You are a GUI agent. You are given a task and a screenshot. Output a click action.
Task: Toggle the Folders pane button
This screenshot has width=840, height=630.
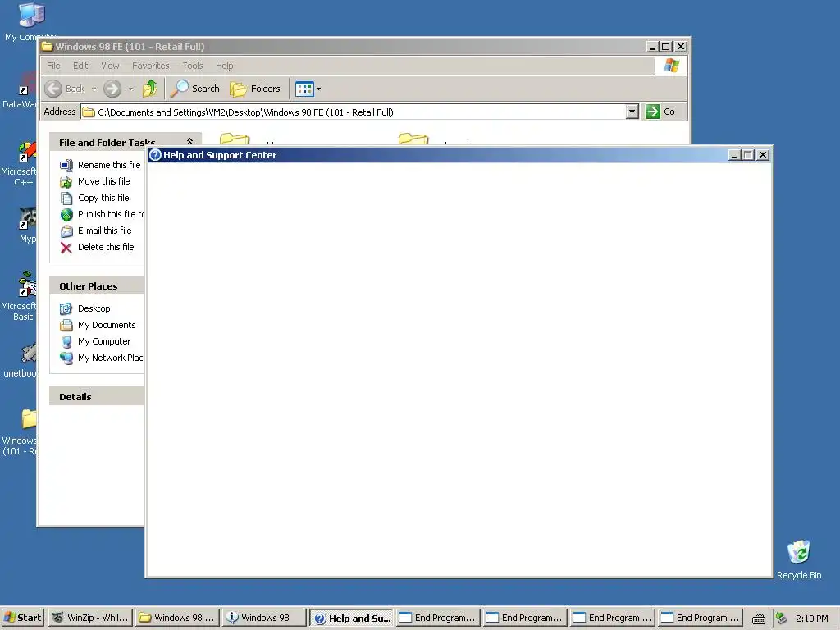click(255, 89)
